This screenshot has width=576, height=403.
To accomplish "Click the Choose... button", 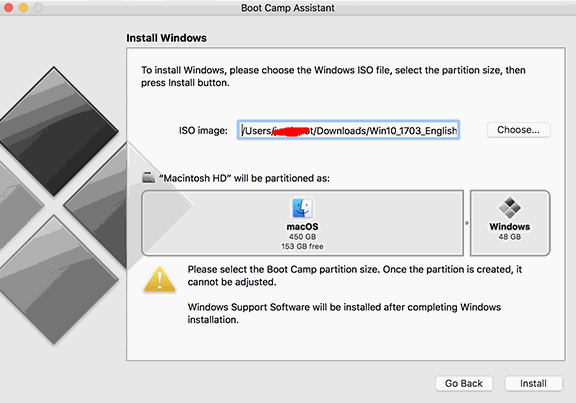I will pos(518,130).
